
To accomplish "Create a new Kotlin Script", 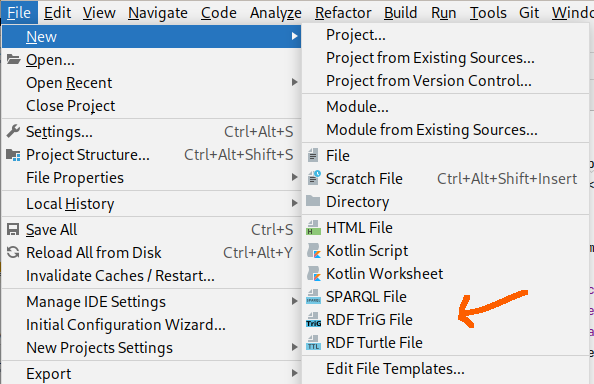I will point(446,251).
